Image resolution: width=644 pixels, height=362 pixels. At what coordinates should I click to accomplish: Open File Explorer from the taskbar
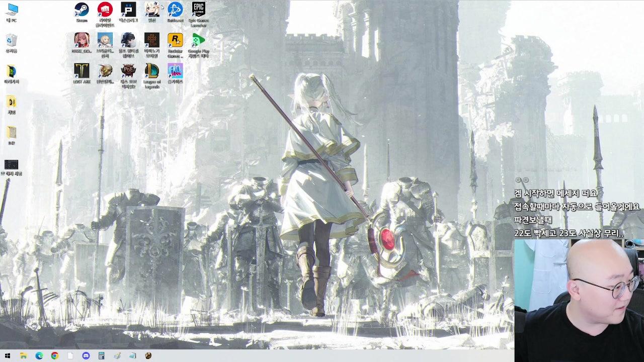(23, 355)
